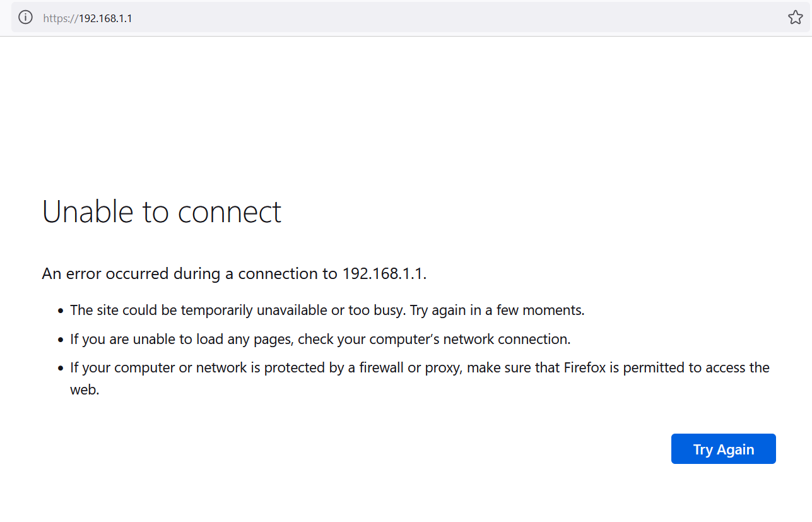Click the https:// prefix in the URL bar

(61, 18)
